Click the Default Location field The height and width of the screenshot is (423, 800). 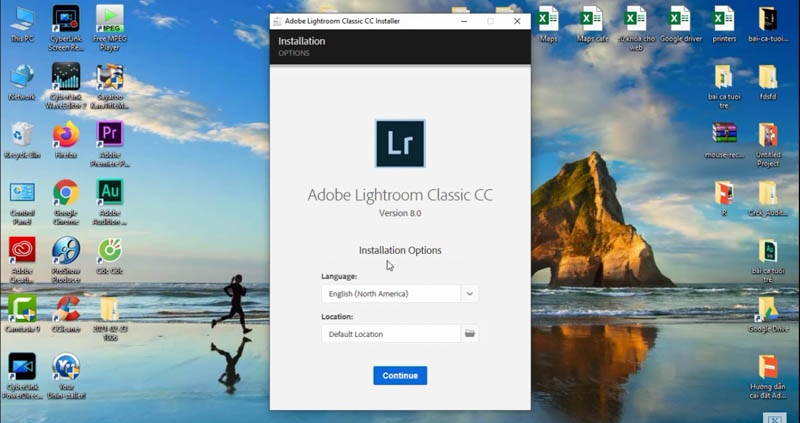click(391, 334)
